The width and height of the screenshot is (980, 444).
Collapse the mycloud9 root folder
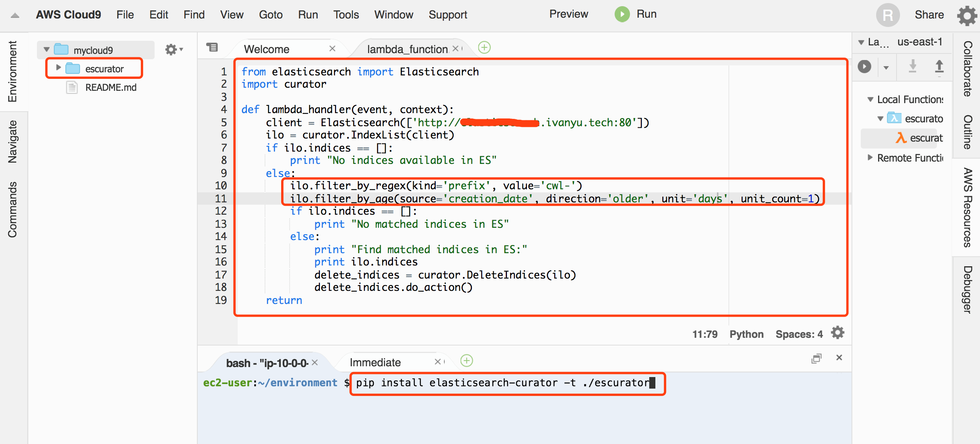click(47, 50)
